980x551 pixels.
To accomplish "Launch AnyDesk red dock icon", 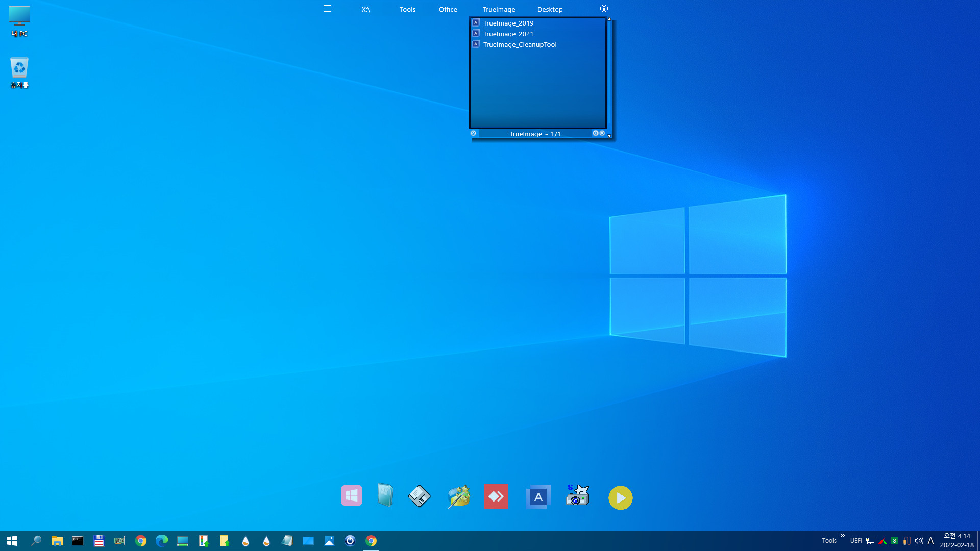I will [x=496, y=496].
